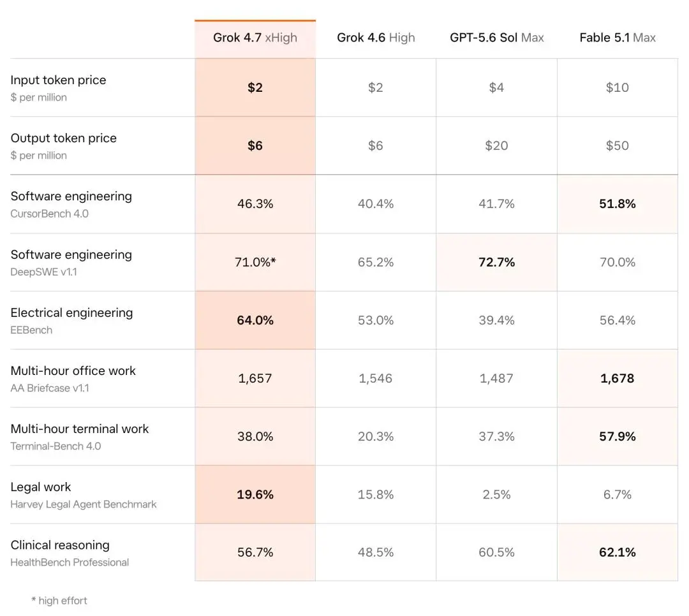This screenshot has width=689, height=616.
Task: Click the 1,678 AA Briefcase score
Action: tap(618, 378)
